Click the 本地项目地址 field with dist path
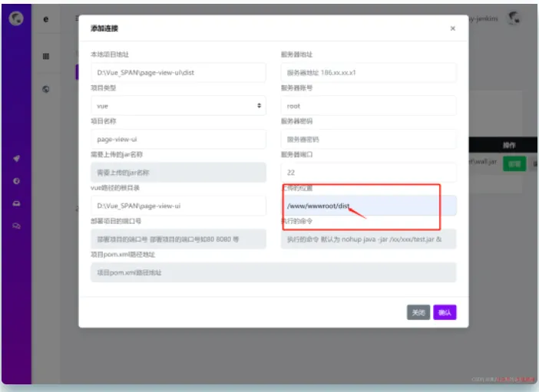 pos(178,72)
